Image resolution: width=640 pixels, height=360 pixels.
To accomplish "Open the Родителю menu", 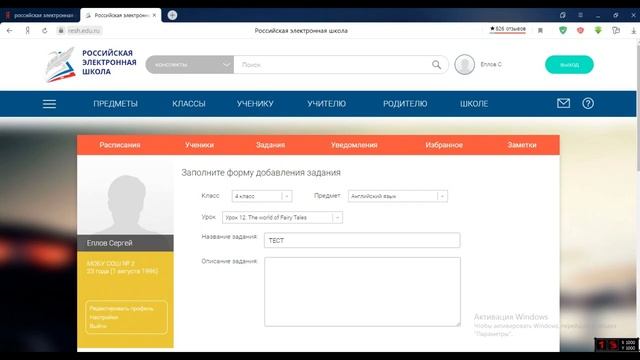I will coord(405,104).
